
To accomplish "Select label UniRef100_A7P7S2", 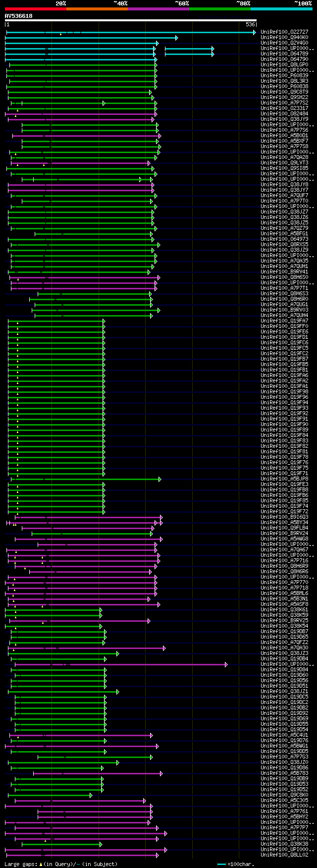I will click(284, 103).
